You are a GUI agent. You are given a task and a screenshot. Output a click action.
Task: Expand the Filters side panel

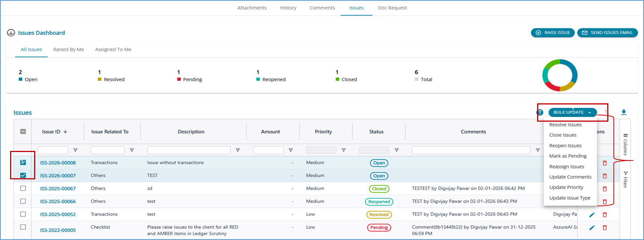[625, 180]
